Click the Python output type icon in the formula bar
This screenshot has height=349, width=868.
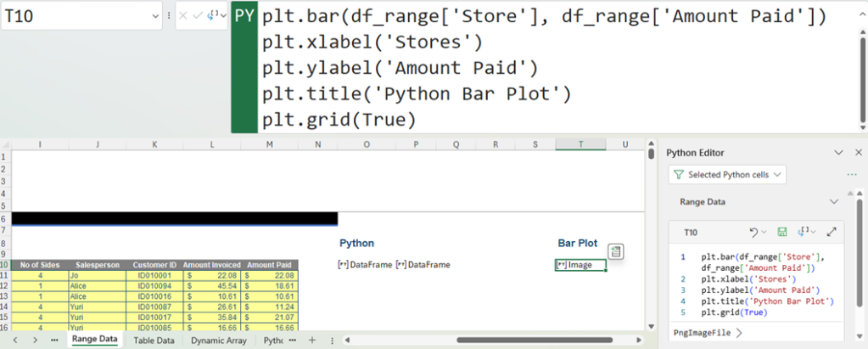(215, 16)
